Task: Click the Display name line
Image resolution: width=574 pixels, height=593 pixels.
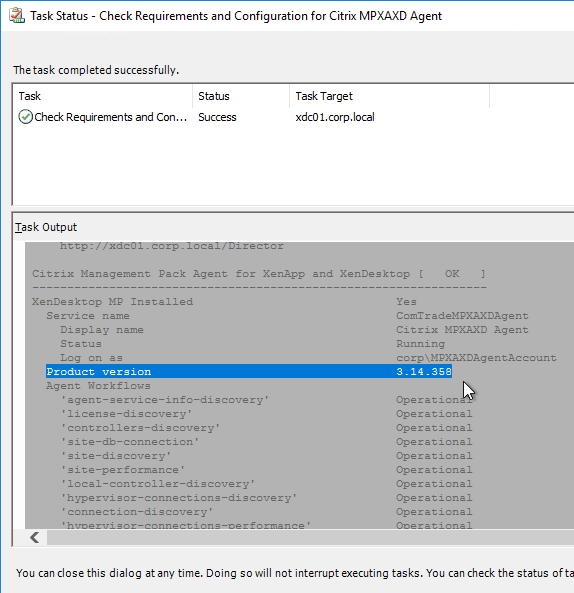Action: coord(102,329)
